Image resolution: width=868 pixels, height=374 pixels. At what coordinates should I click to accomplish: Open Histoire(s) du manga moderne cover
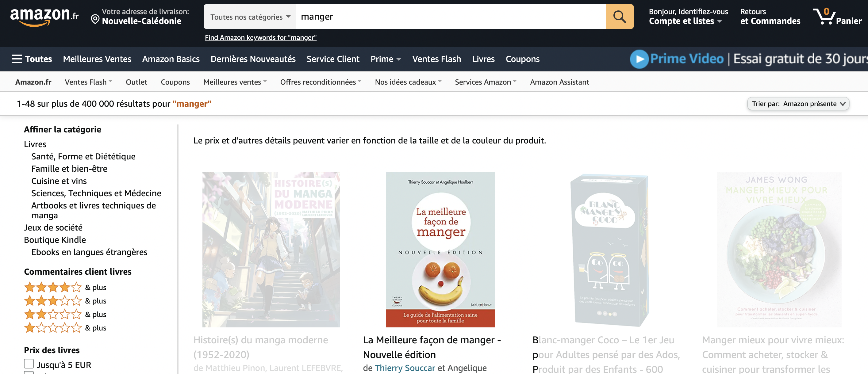[271, 250]
